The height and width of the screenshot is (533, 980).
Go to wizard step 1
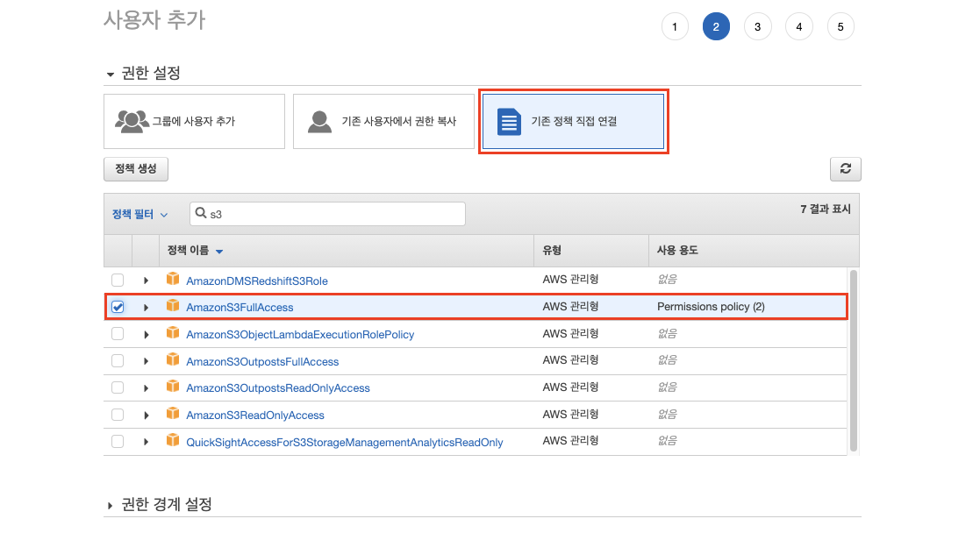pyautogui.click(x=675, y=27)
